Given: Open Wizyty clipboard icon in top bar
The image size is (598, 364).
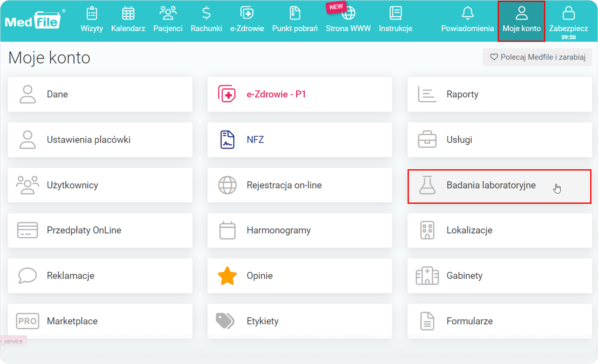Looking at the screenshot, I should point(92,13).
